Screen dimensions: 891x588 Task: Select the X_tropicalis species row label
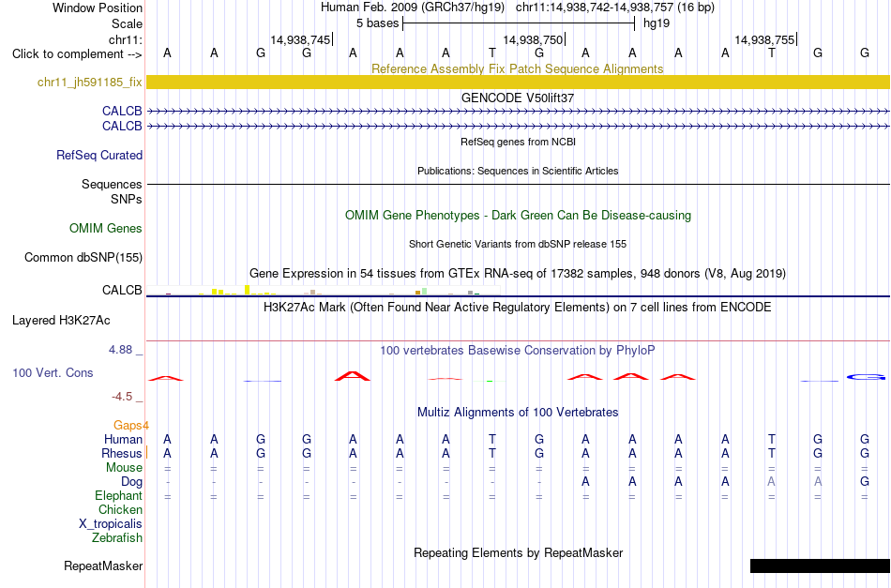click(111, 524)
